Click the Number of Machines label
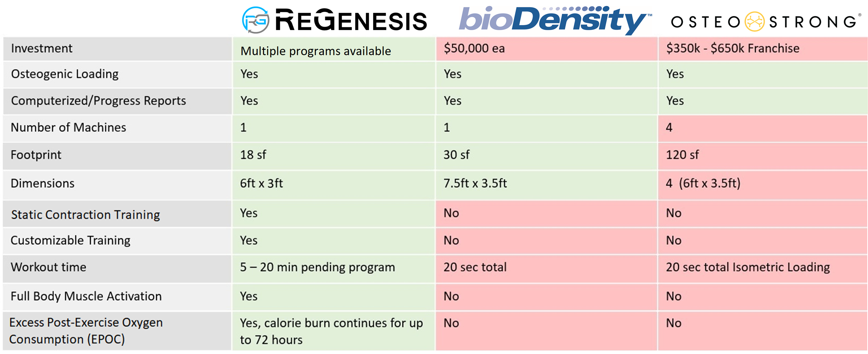868x354 pixels. pos(68,128)
